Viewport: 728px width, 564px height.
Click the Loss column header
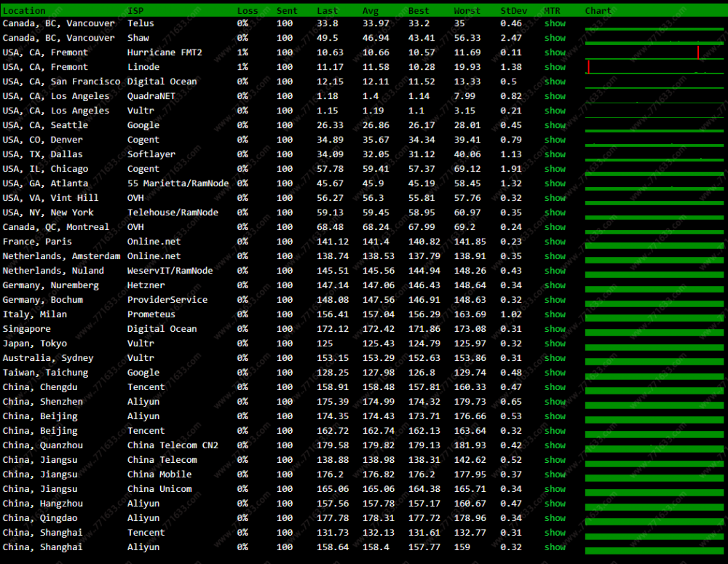click(247, 11)
